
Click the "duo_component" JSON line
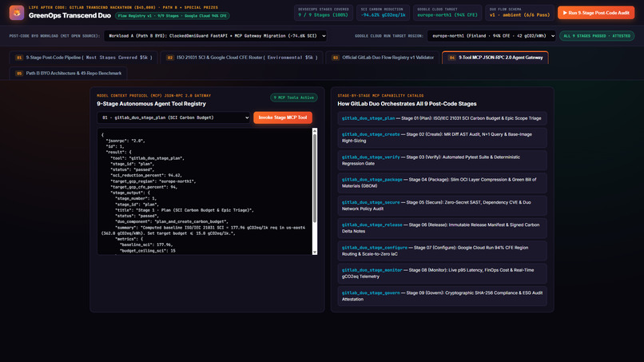tap(172, 221)
